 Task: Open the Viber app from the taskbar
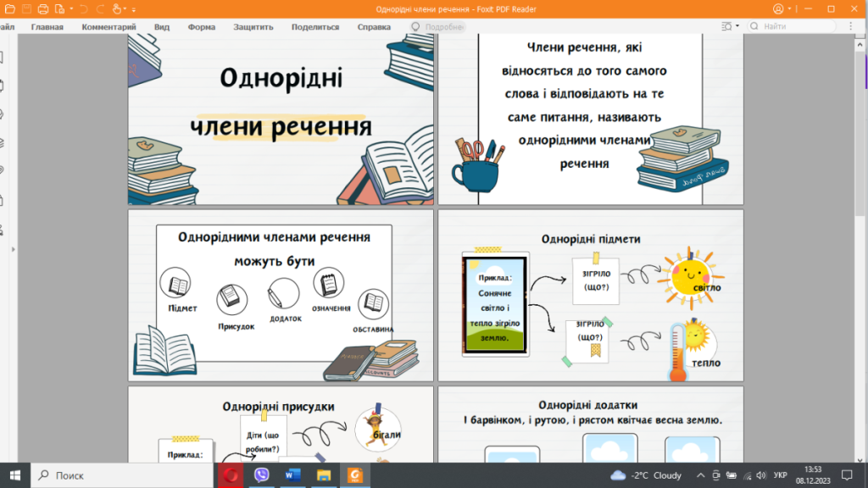(261, 475)
